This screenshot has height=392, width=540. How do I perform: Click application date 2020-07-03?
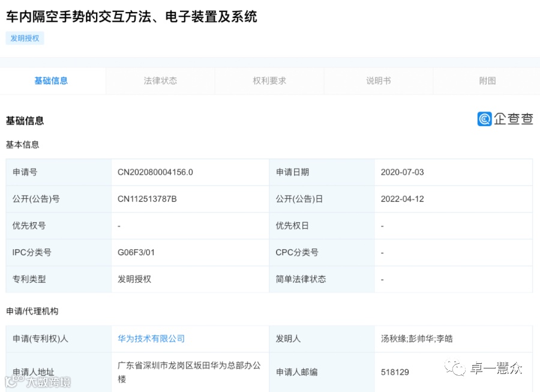click(402, 172)
